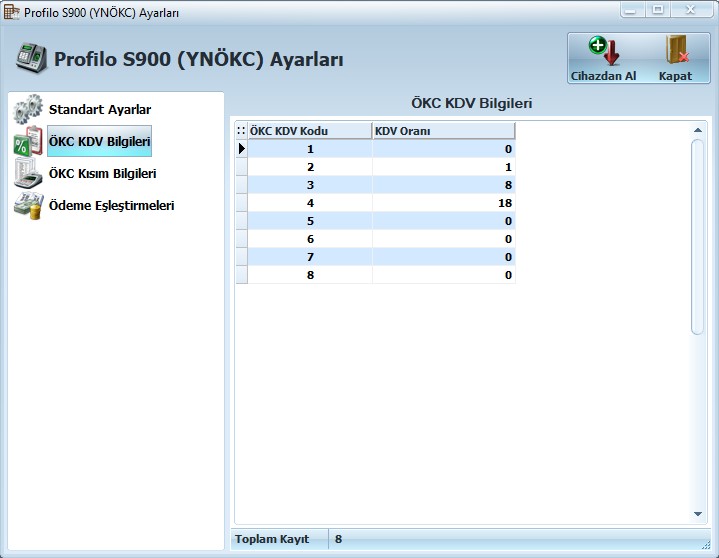
Task: Select KDV code cell with value 7
Action: pyautogui.click(x=310, y=257)
